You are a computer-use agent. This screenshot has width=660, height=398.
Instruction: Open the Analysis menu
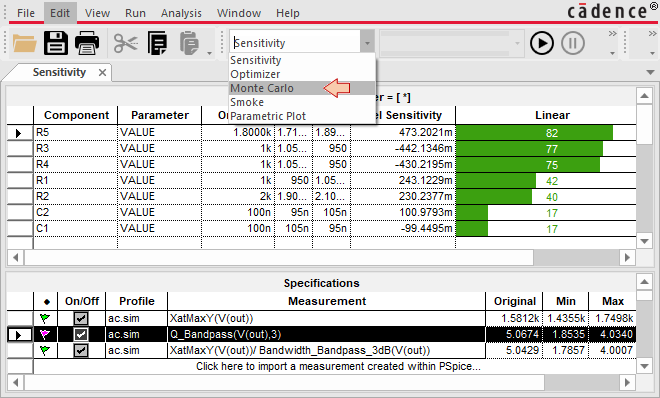click(181, 13)
